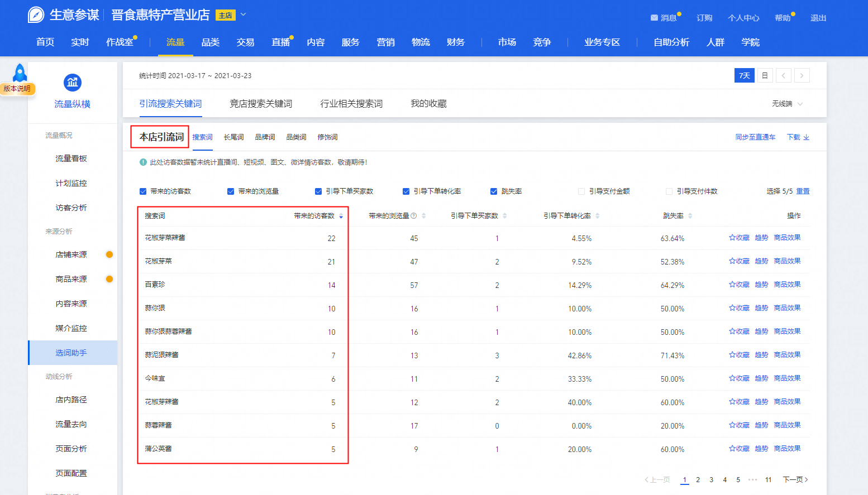868x495 pixels.
Task: Click the info icon before 此处访客数据
Action: coord(143,162)
